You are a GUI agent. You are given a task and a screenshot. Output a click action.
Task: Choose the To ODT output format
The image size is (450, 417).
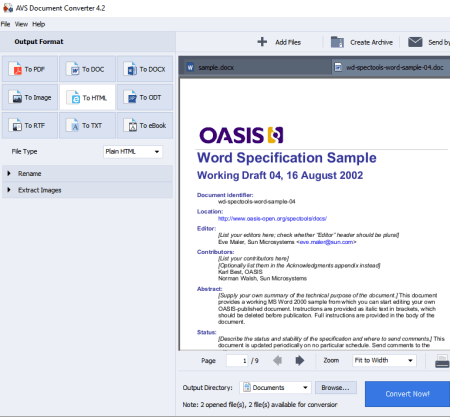point(145,97)
